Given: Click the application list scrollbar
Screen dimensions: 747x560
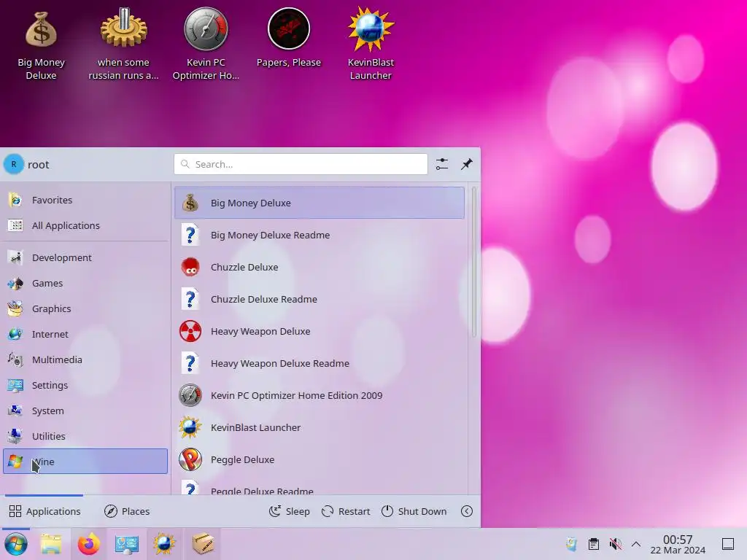Looking at the screenshot, I should [x=474, y=262].
